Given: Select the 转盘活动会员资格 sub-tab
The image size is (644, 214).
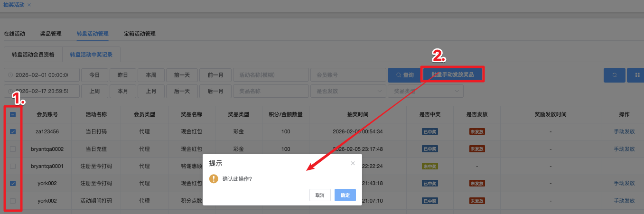Looking at the screenshot, I should [x=33, y=55].
